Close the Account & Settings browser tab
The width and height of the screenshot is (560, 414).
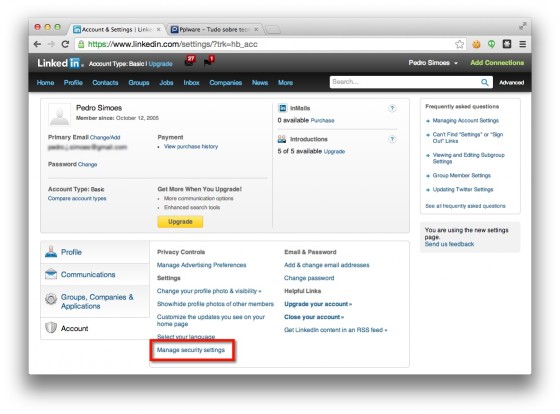(158, 29)
